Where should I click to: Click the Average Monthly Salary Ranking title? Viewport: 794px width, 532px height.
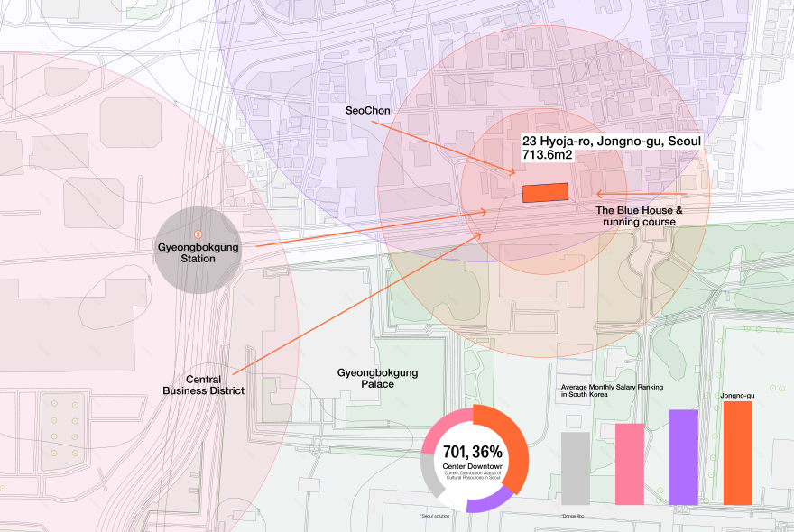click(612, 390)
